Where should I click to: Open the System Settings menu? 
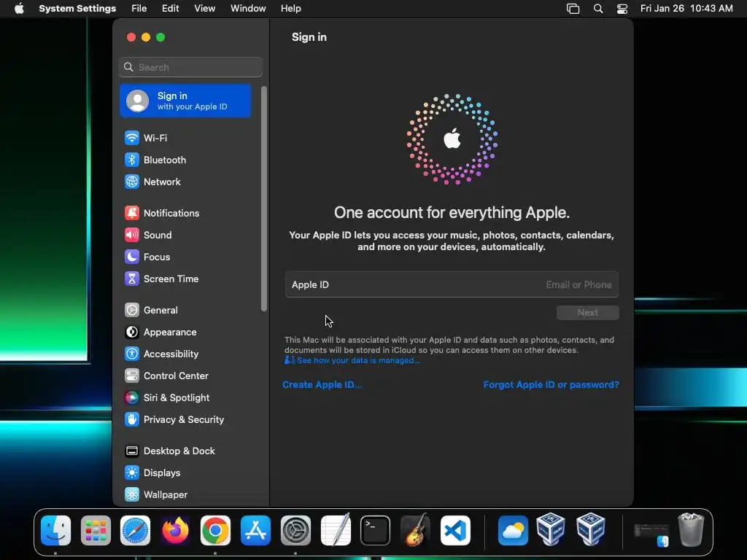[x=77, y=9]
